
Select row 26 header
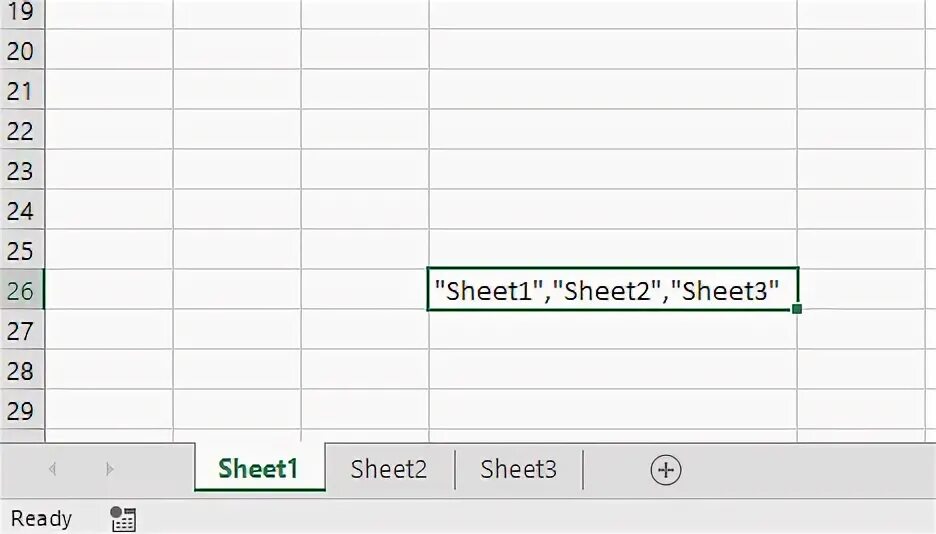(x=20, y=290)
